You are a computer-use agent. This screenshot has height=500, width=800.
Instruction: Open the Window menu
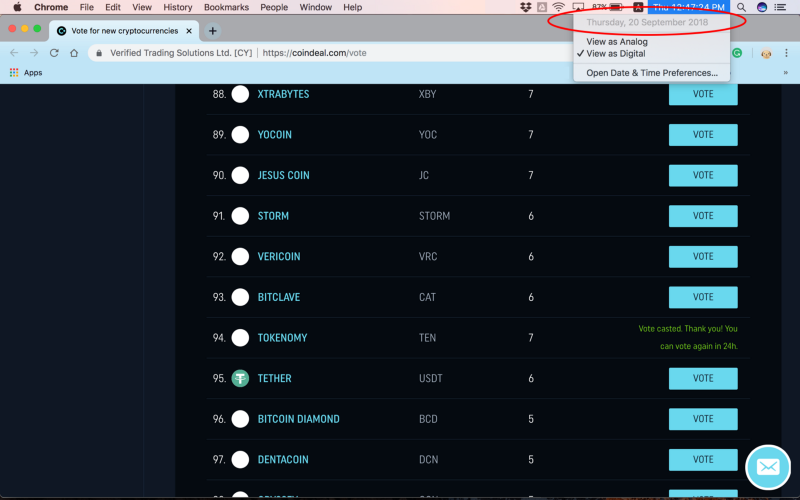click(315, 7)
